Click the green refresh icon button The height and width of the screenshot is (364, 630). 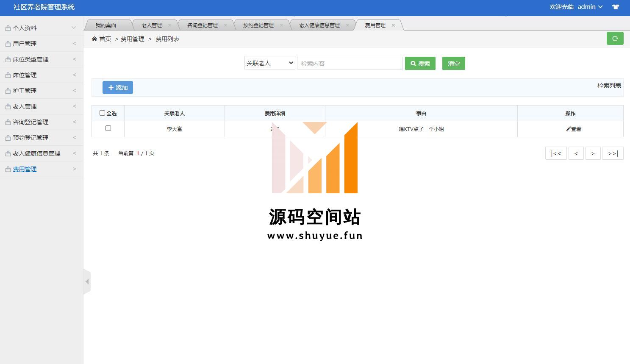pos(615,38)
